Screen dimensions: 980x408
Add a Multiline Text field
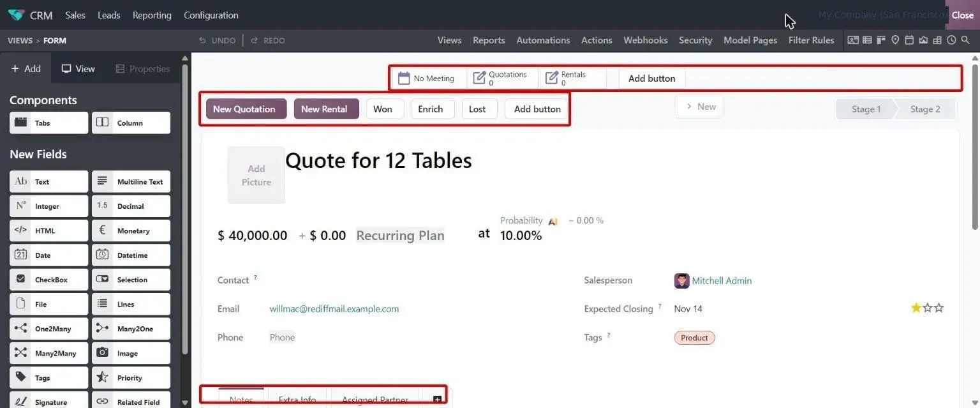(x=131, y=182)
